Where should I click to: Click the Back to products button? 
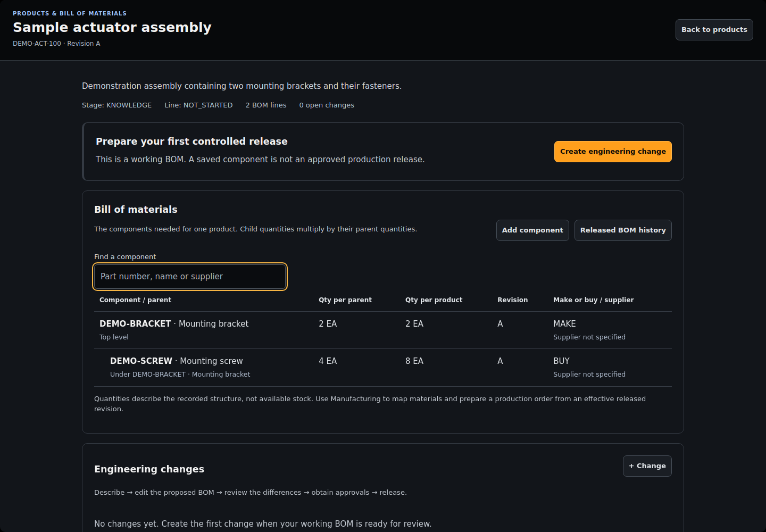click(x=714, y=30)
